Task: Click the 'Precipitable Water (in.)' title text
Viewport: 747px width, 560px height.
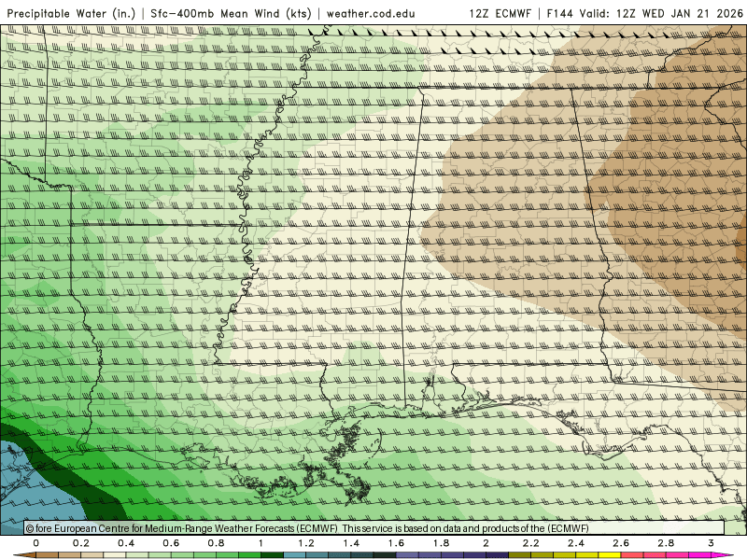Action: [71, 13]
